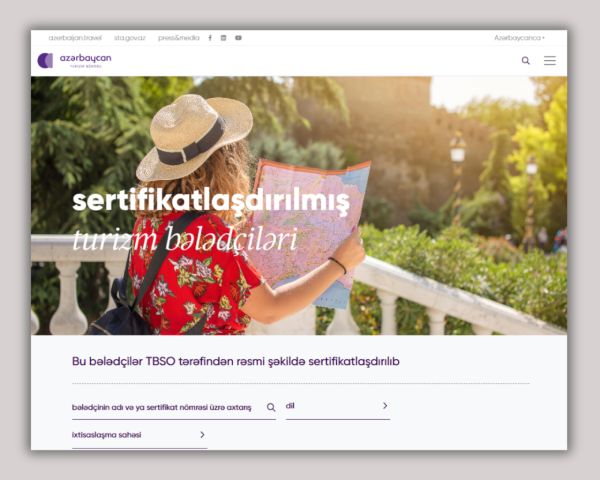Image resolution: width=600 pixels, height=480 pixels.
Task: Click the search icon in the guide search field
Action: [271, 407]
